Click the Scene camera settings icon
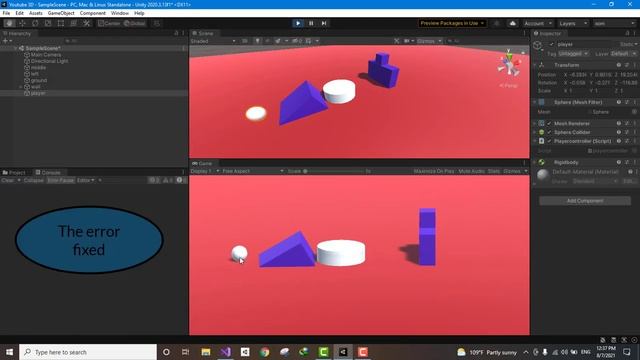This screenshot has width=640, height=360. 408,41
